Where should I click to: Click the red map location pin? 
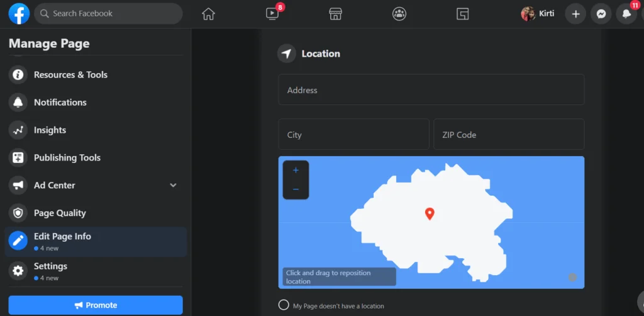pos(430,213)
